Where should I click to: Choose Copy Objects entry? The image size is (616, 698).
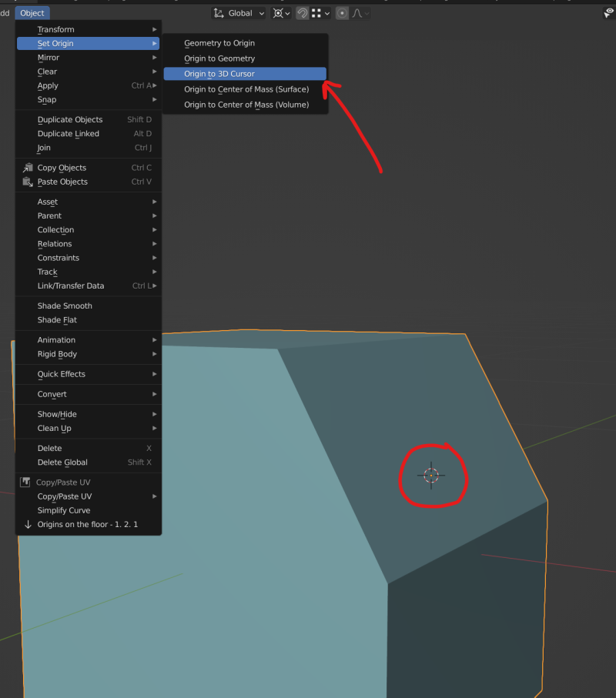[89, 168]
